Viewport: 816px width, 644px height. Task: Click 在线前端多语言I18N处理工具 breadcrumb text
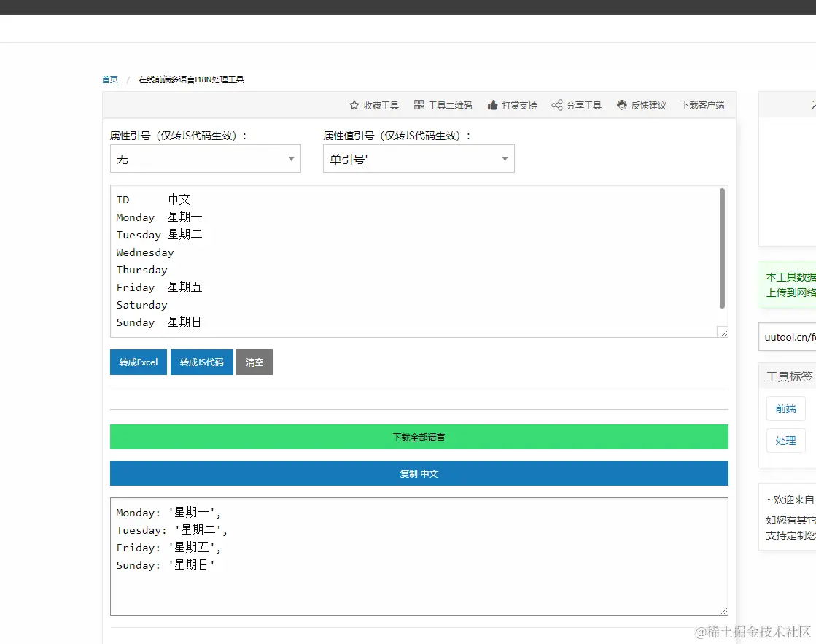(191, 79)
